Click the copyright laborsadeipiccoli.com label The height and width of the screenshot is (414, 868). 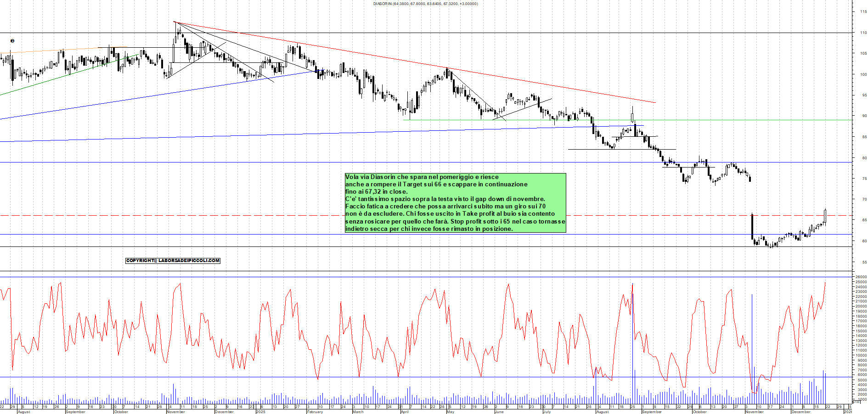173,261
